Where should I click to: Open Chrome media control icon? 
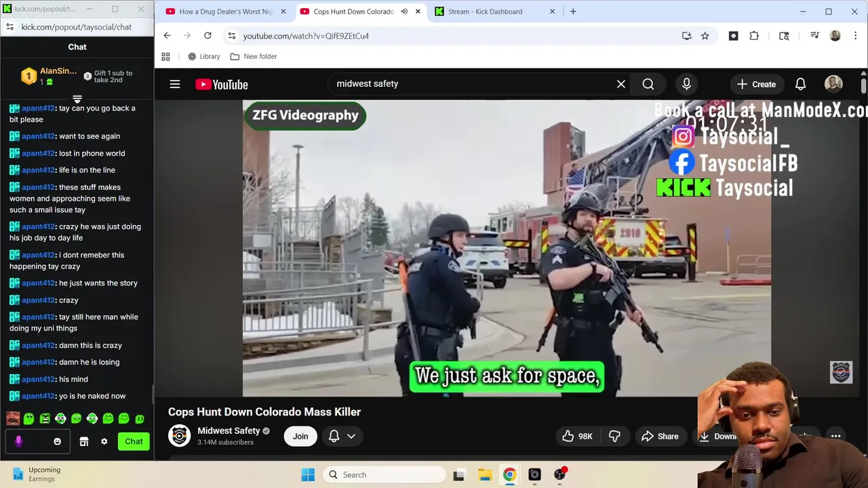[814, 36]
